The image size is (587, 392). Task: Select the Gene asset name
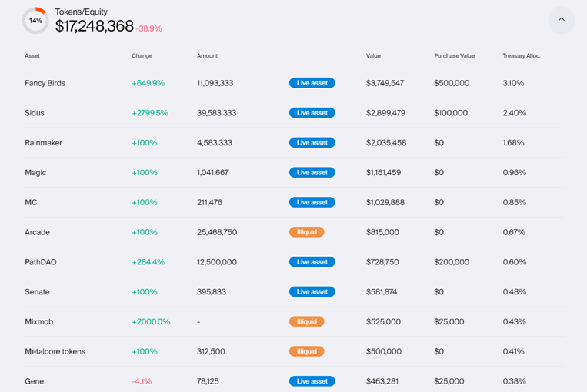pyautogui.click(x=34, y=381)
